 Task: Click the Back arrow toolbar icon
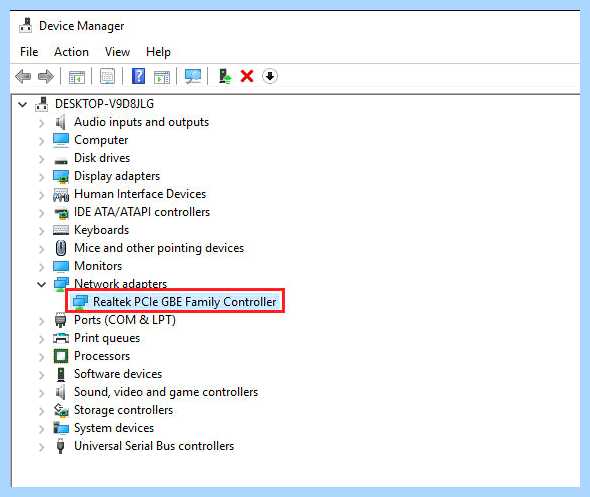[23, 76]
